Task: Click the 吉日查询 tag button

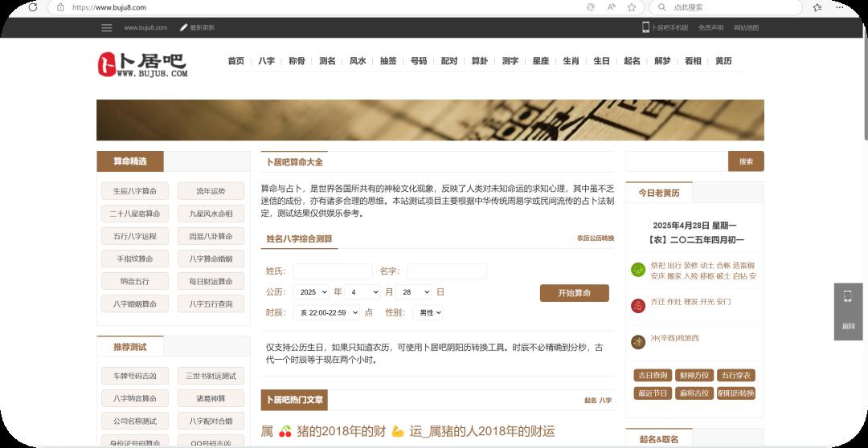Action: click(x=653, y=376)
